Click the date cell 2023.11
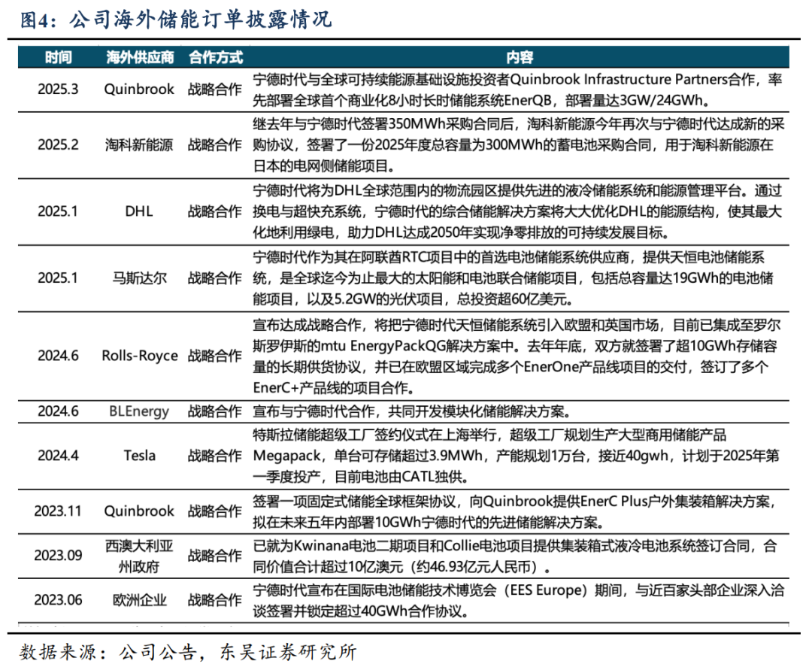This screenshot has width=812, height=667. [x=58, y=511]
